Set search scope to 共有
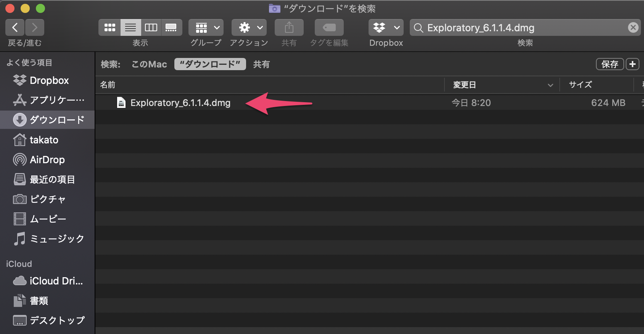Image resolution: width=644 pixels, height=334 pixels. 261,64
